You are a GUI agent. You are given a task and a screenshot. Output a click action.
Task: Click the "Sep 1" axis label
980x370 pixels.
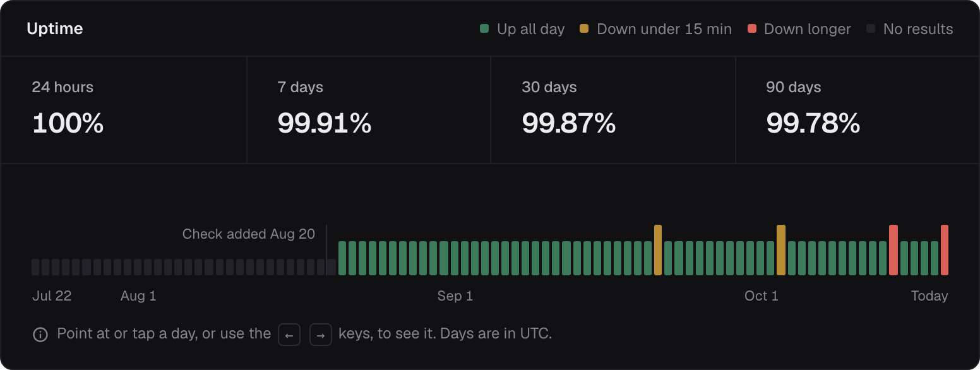455,296
